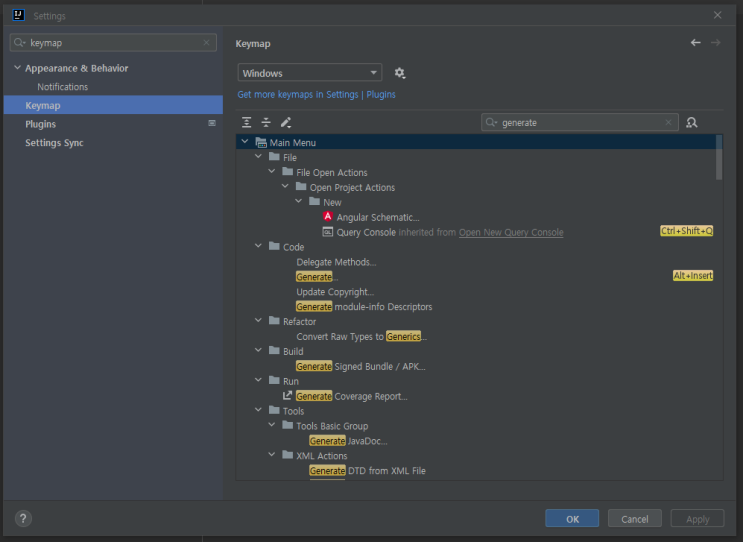743x542 pixels.
Task: Collapse the Main Menu tree node
Action: [x=245, y=143]
